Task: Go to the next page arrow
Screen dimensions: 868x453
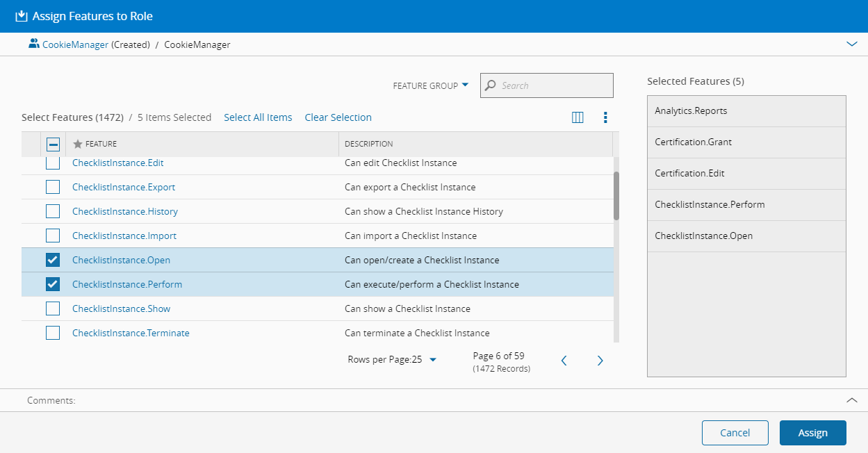Action: tap(600, 361)
